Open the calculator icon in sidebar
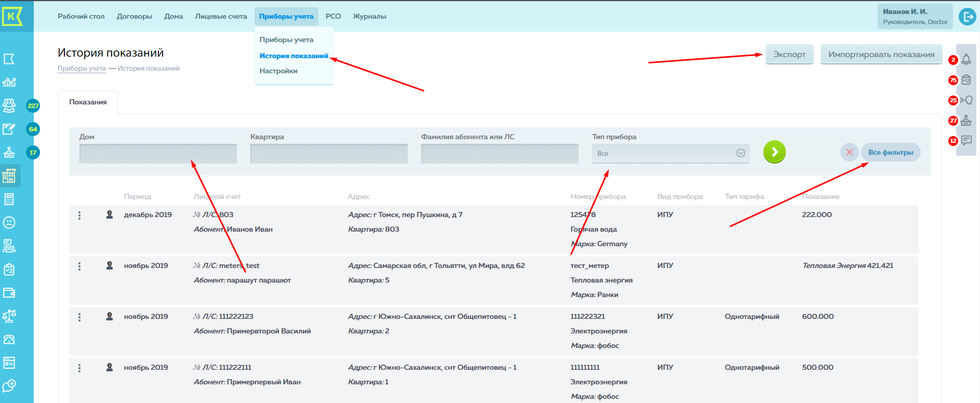 9,199
